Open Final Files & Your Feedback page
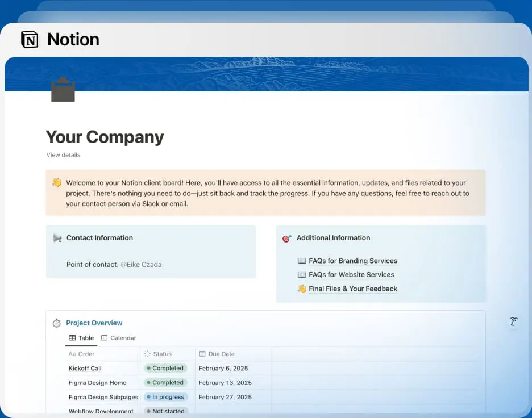The width and height of the screenshot is (532, 418). 353,289
